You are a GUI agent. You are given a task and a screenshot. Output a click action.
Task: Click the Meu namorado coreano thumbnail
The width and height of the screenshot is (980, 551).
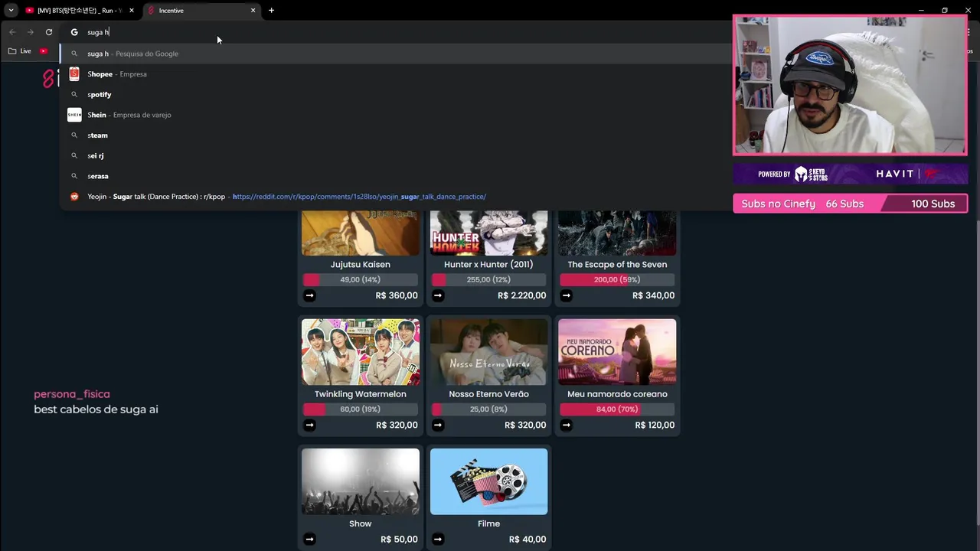click(617, 352)
